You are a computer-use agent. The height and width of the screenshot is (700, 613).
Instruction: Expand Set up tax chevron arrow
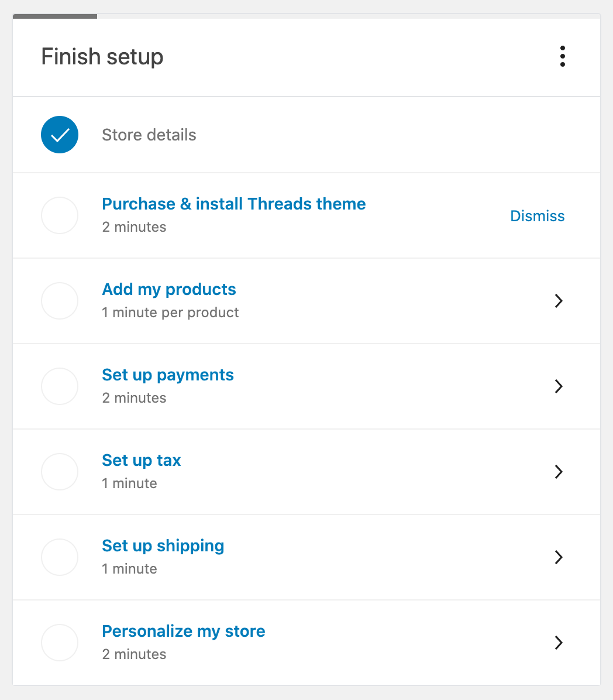(559, 472)
